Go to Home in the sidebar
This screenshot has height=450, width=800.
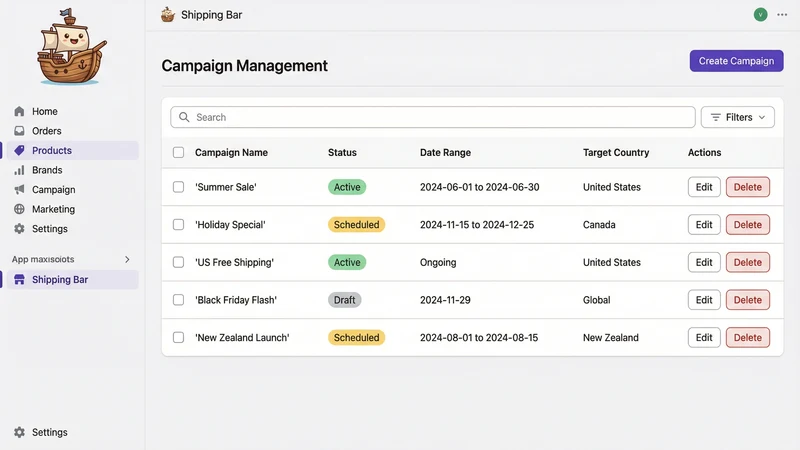click(72, 111)
